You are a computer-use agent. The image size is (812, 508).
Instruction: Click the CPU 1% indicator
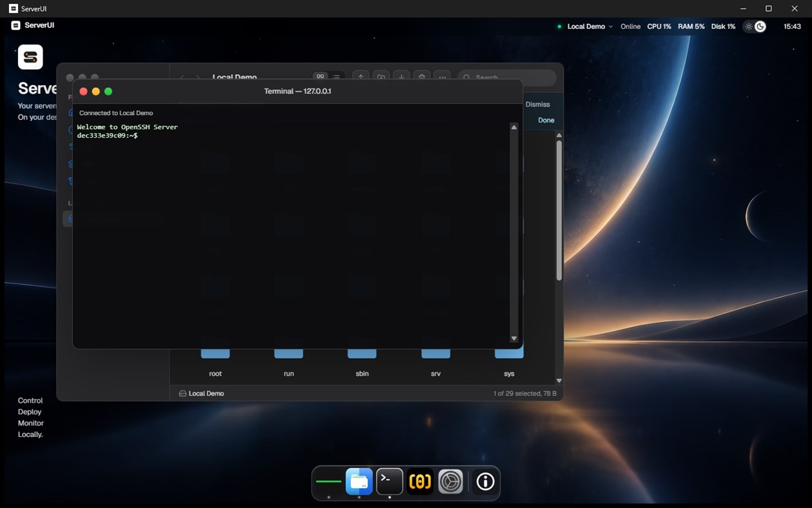point(659,26)
